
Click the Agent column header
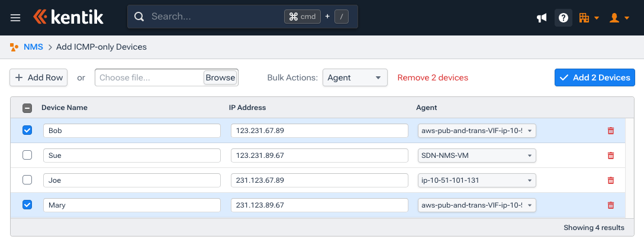pyautogui.click(x=426, y=108)
